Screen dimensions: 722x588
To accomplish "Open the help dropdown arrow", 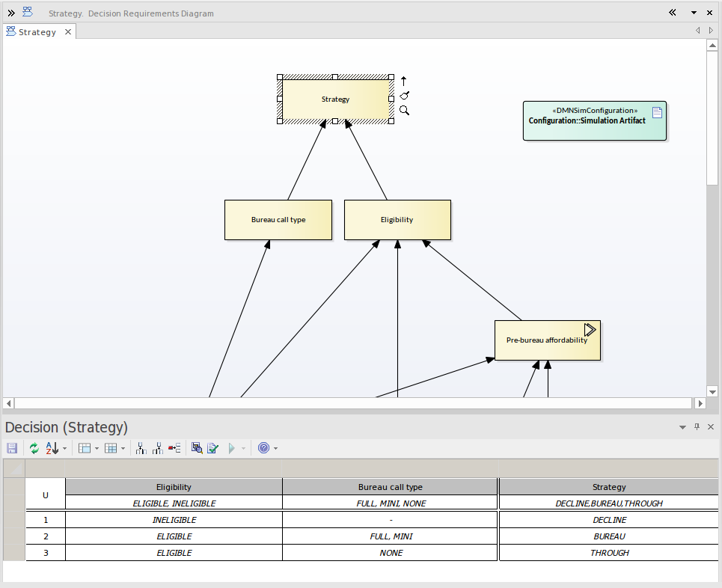I will click(276, 449).
